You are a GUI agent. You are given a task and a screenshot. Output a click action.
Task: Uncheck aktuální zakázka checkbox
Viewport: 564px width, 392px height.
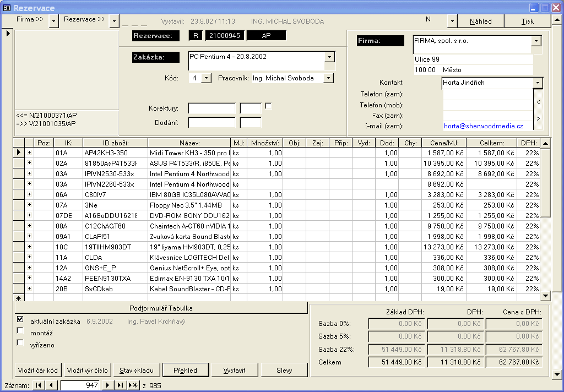20,319
